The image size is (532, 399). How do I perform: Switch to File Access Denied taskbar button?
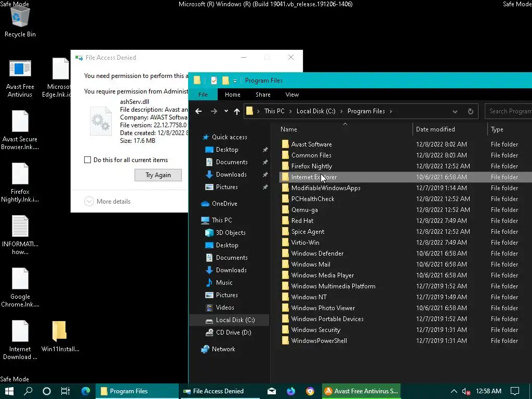[220, 391]
